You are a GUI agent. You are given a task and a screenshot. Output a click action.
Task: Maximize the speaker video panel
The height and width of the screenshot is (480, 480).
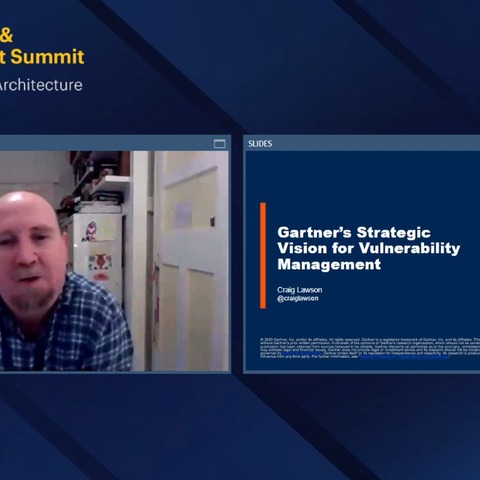coord(219,144)
